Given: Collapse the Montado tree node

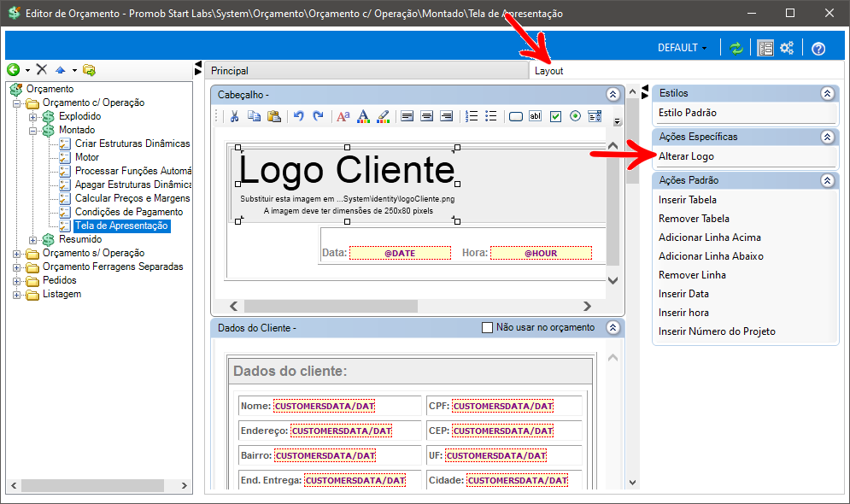Looking at the screenshot, I should 33,131.
